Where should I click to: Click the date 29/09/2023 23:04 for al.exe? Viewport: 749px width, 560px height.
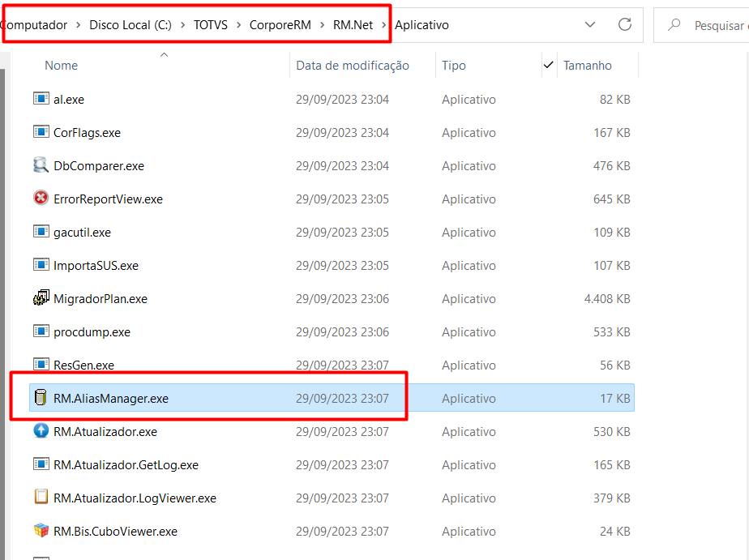click(343, 100)
